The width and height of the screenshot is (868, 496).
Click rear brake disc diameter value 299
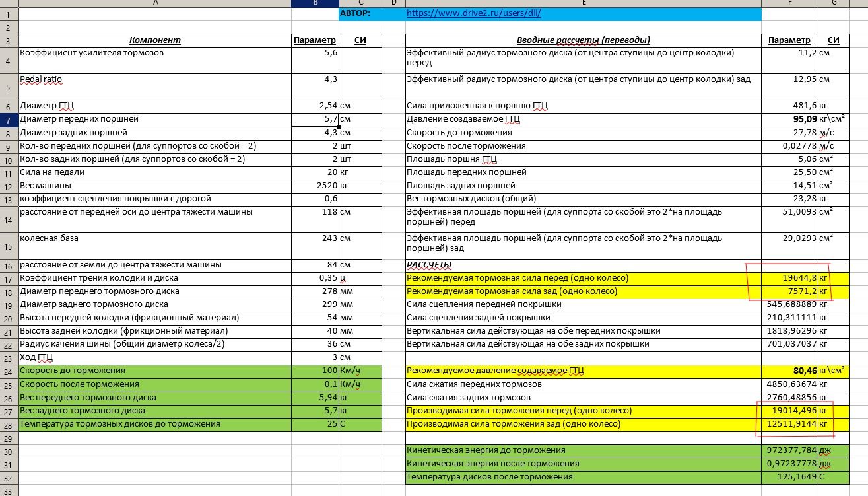tap(315, 304)
